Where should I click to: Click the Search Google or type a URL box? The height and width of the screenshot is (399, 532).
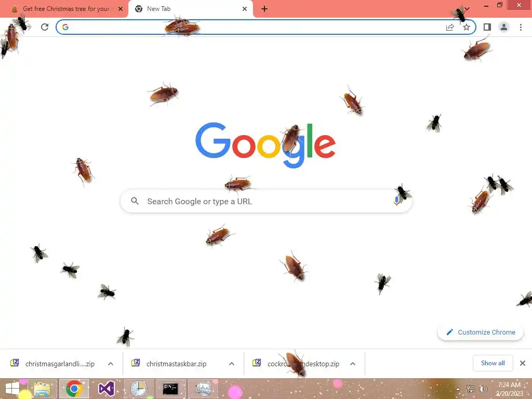(267, 201)
